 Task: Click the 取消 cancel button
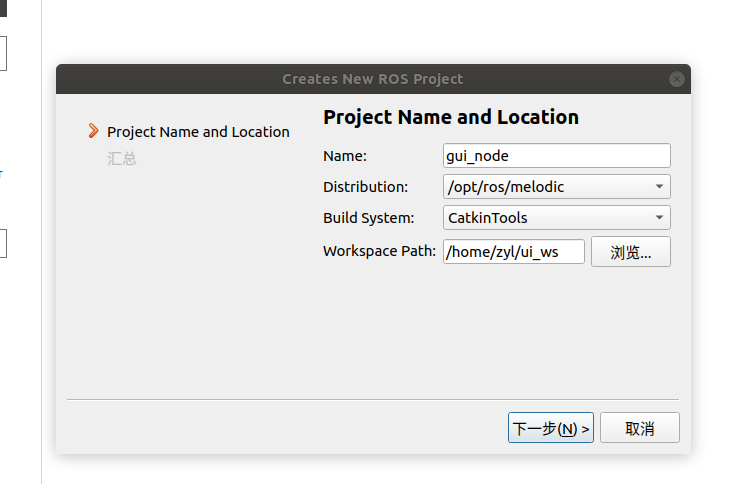point(640,428)
